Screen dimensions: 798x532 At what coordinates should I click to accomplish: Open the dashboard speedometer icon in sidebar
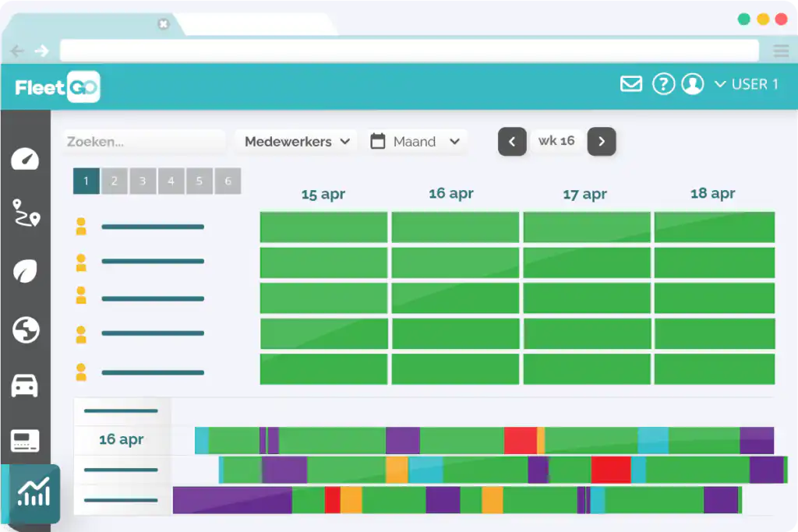click(x=25, y=159)
